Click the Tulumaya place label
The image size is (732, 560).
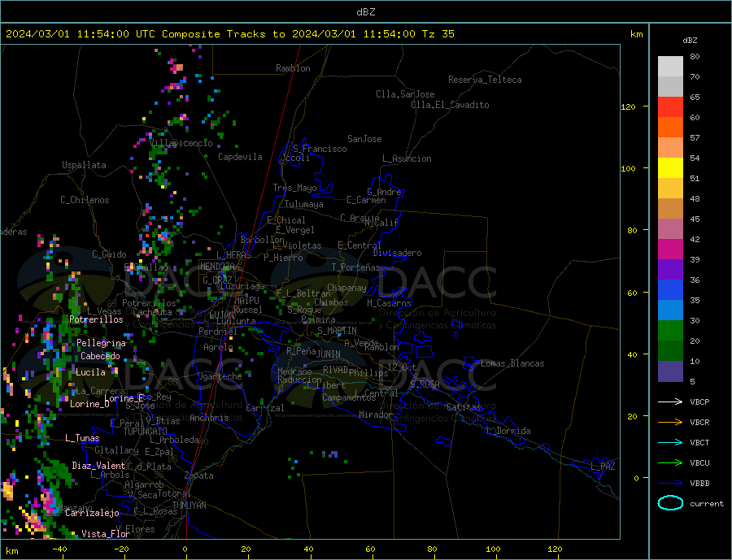[x=304, y=204]
